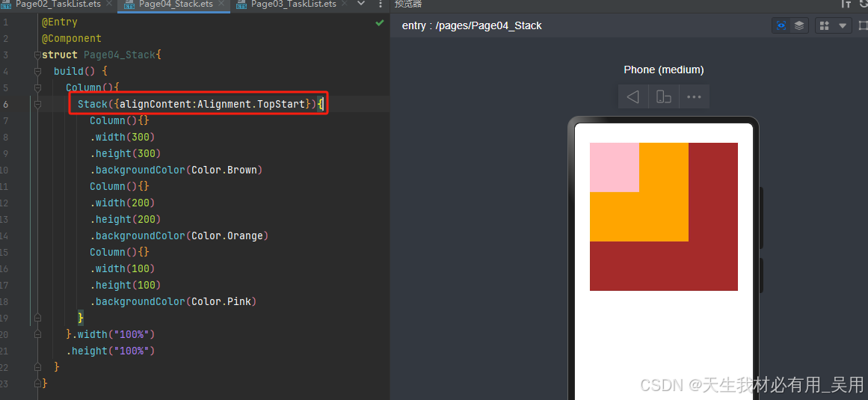Close the Page04_Stack.ets tab
Image resolution: width=868 pixels, height=400 pixels.
tap(221, 4)
